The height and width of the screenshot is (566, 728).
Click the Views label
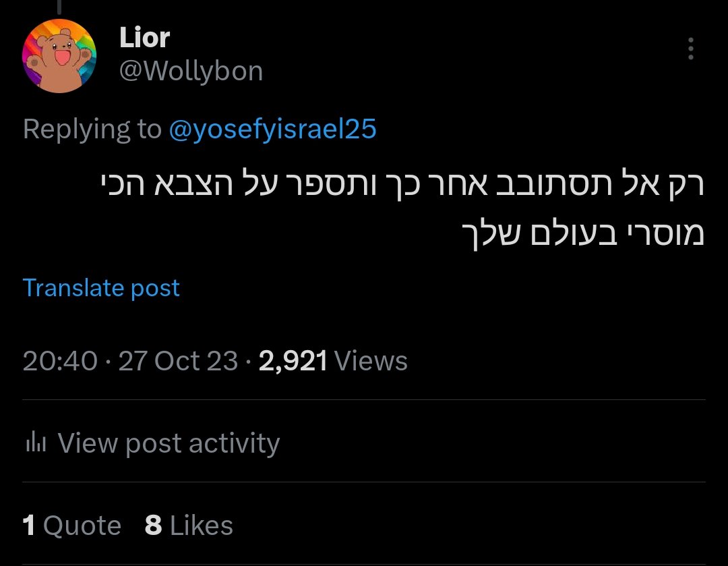click(371, 362)
